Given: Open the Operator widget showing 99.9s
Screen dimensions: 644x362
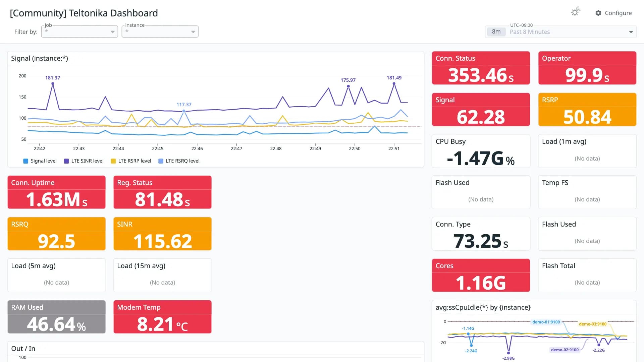Looking at the screenshot, I should 587,68.
